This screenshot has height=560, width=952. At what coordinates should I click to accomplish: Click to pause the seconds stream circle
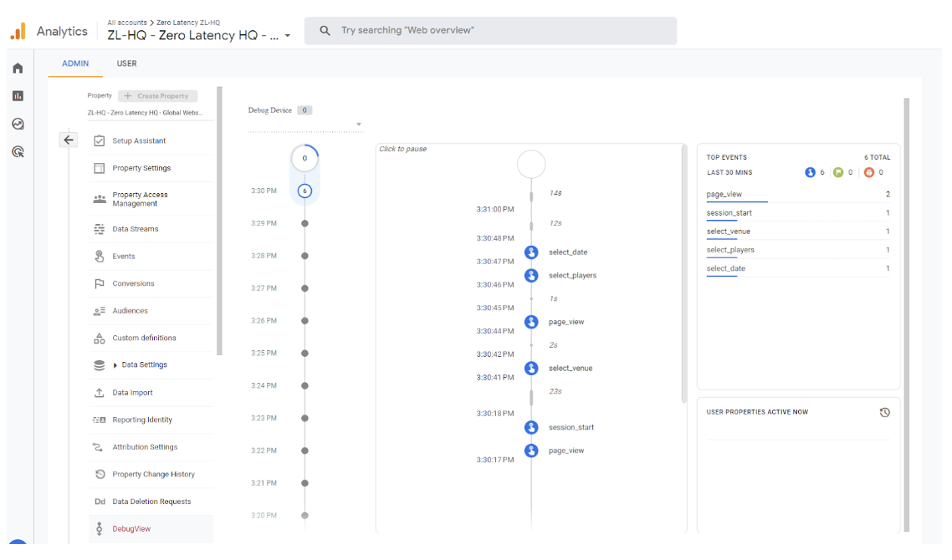[x=531, y=165]
